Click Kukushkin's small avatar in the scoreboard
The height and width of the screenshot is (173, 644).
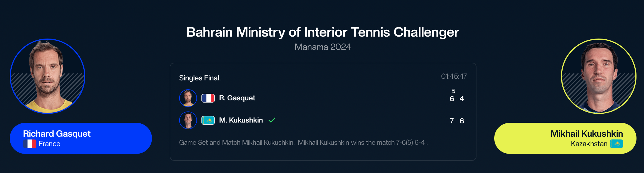coord(188,120)
